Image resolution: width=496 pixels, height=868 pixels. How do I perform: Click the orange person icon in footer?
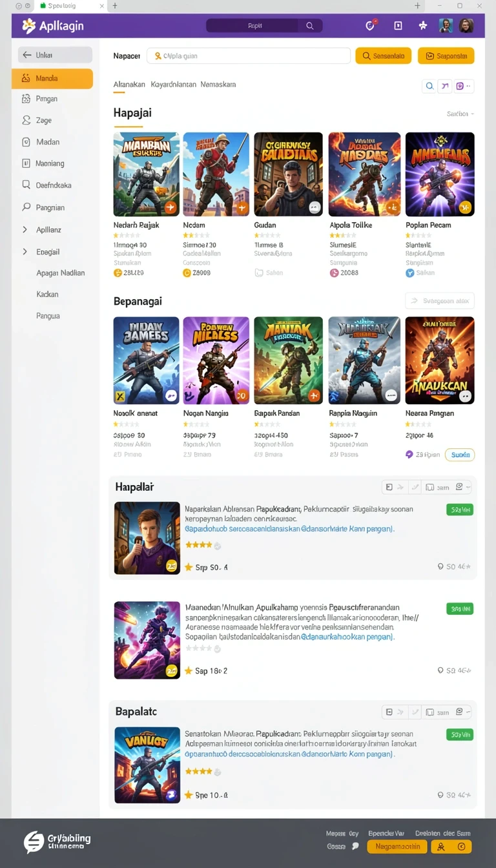[x=440, y=847]
